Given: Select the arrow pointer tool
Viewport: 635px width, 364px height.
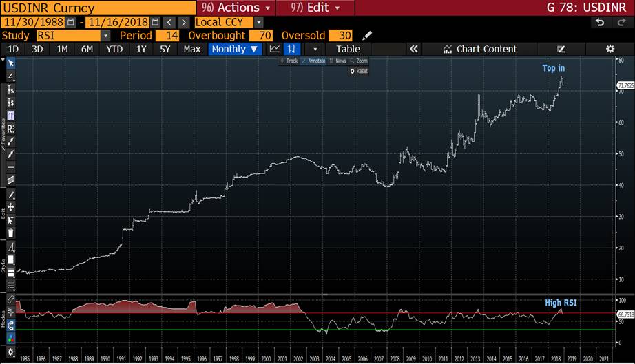Looking at the screenshot, I should coord(11,63).
